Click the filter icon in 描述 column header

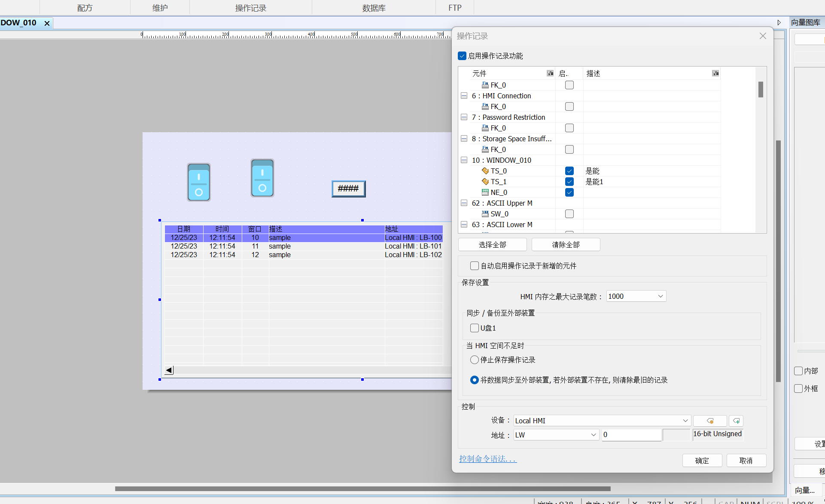point(715,73)
